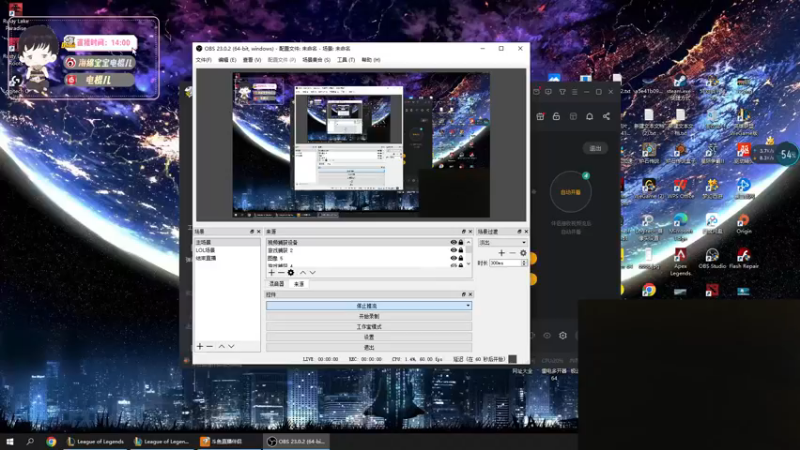Click the filter funnel icon in the dark window title bar
The width and height of the screenshot is (800, 450).
pyautogui.click(x=562, y=92)
